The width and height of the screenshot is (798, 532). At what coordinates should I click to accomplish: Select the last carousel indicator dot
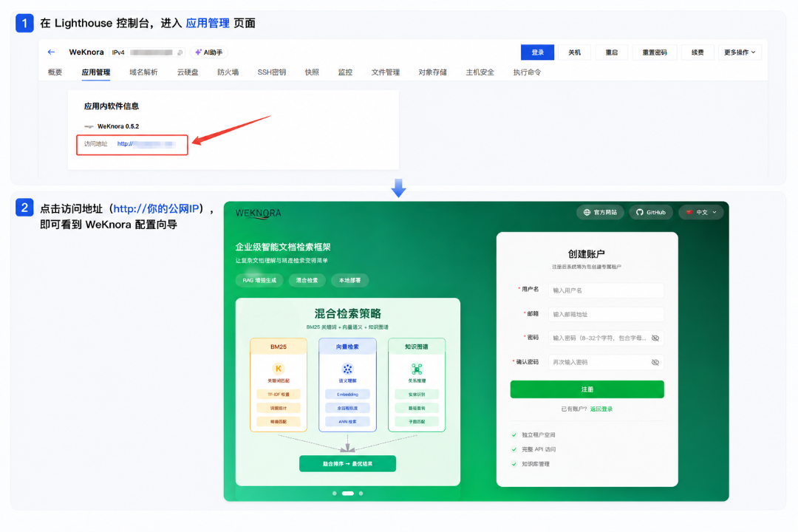pyautogui.click(x=361, y=494)
